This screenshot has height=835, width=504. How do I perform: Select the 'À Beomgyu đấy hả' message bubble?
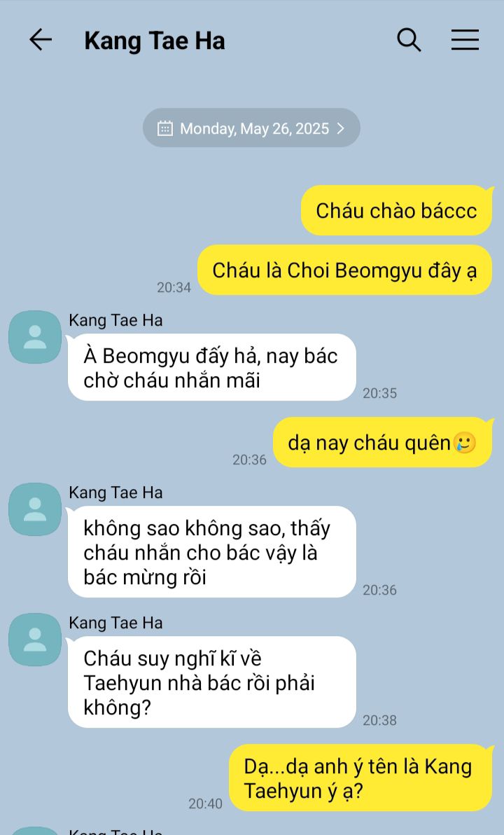[212, 368]
